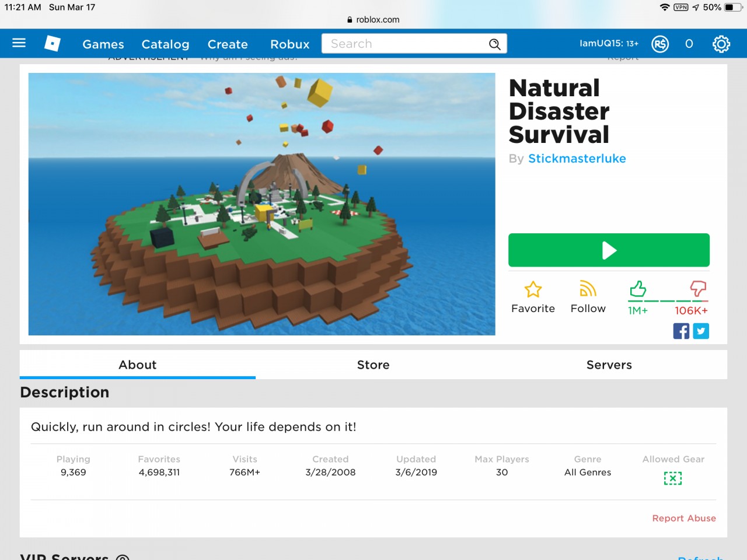Click the like/dislike vote ratio bar
This screenshot has height=560, width=747.
pyautogui.click(x=668, y=301)
